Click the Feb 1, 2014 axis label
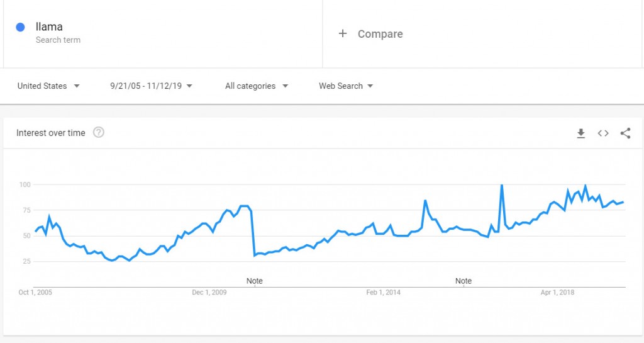644x343 pixels. click(383, 292)
